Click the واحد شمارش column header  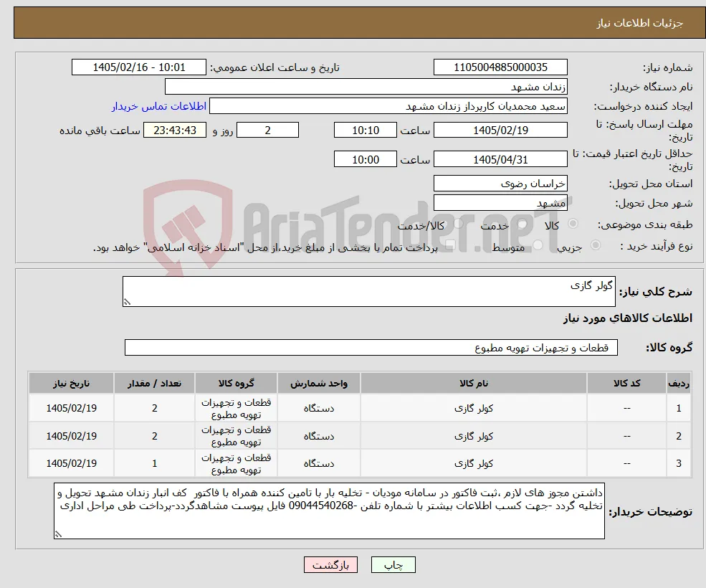point(319,384)
